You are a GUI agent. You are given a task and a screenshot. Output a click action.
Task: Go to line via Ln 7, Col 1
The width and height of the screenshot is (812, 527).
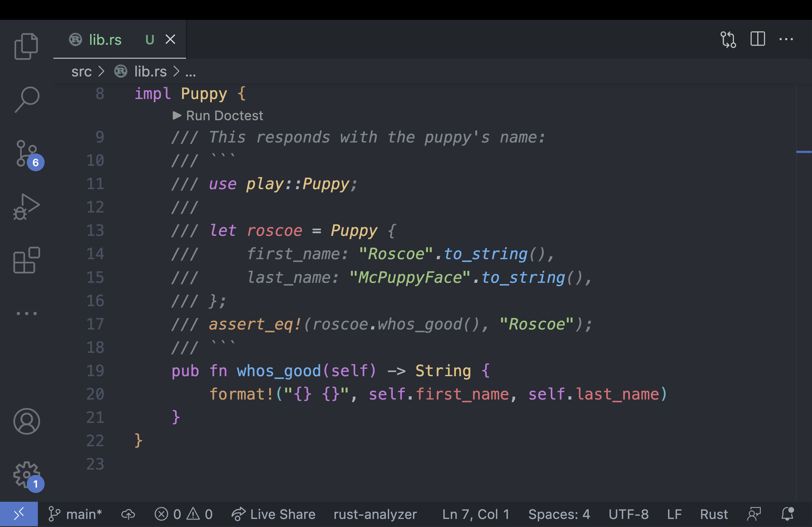tap(476, 514)
